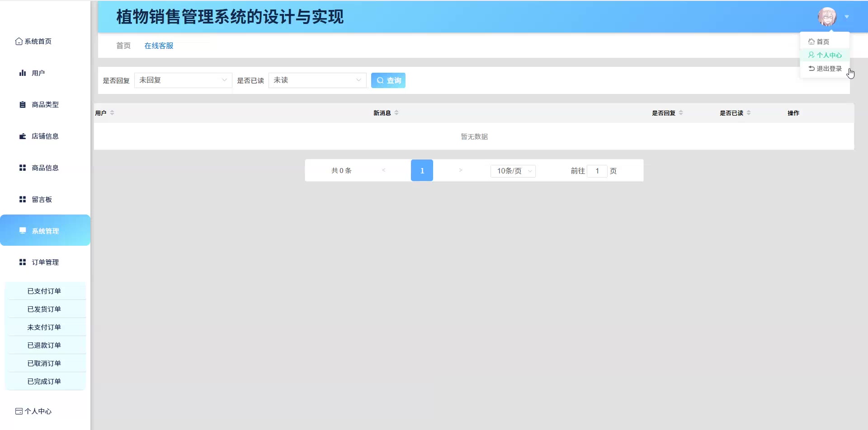
Task: Open the 10条/页 page size dropdown
Action: tap(513, 171)
